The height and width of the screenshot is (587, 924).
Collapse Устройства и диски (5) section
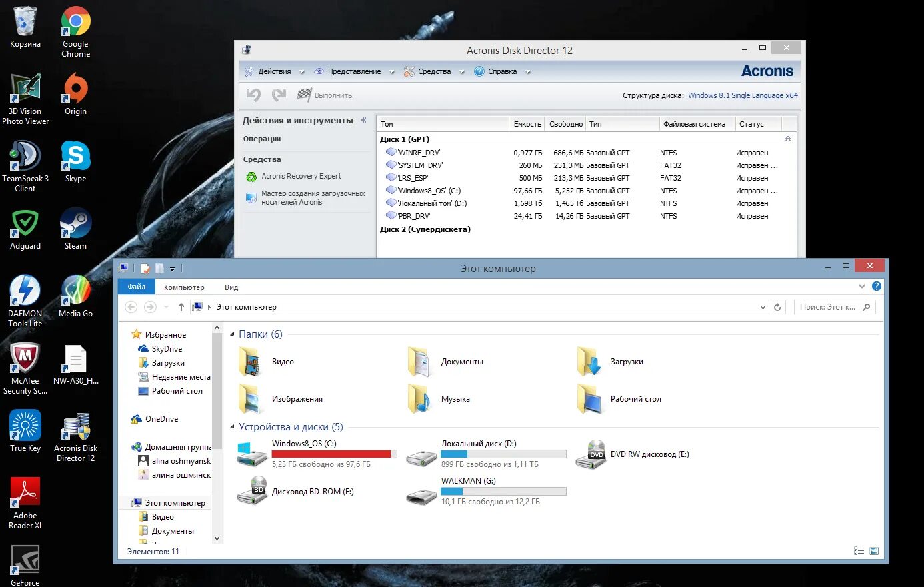point(232,427)
